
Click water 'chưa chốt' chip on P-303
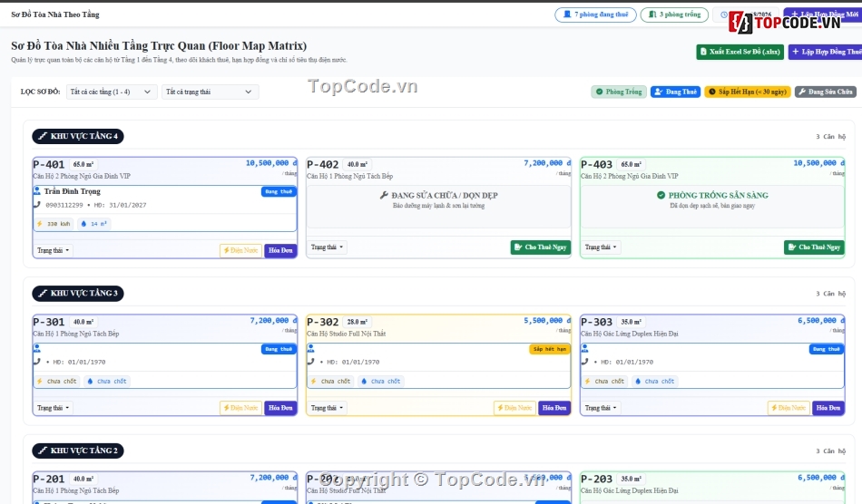click(x=655, y=381)
